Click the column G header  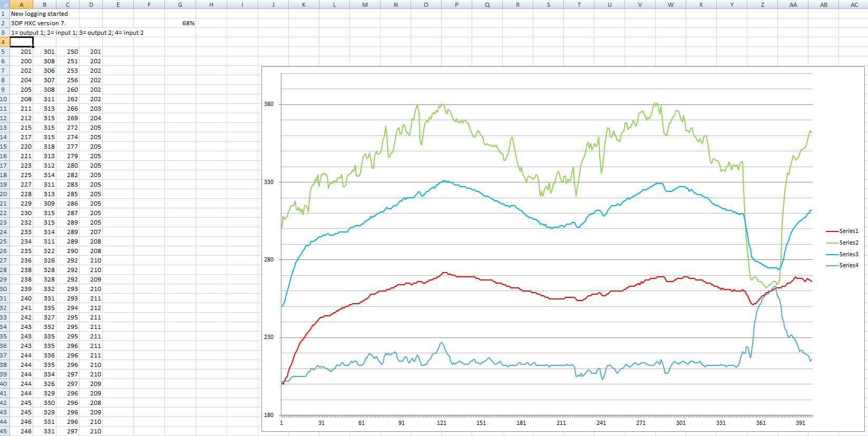click(x=180, y=4)
